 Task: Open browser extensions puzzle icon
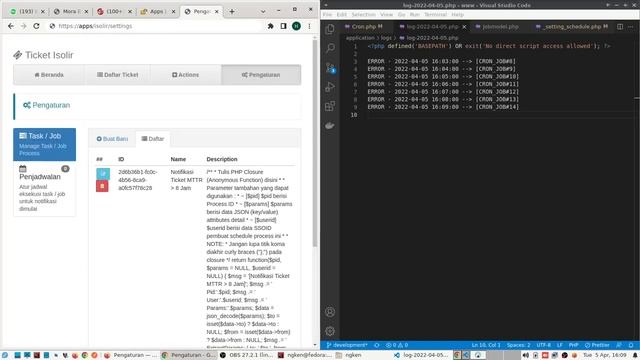click(270, 26)
